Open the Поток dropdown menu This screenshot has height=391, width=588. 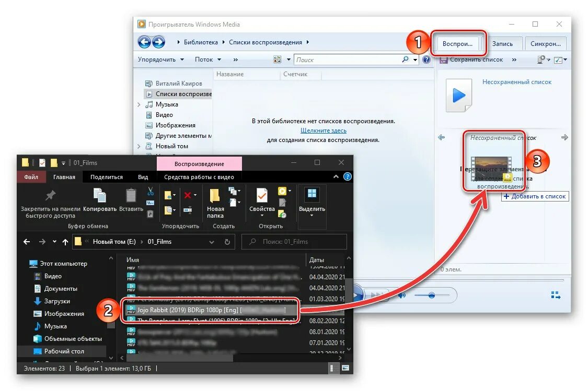click(x=207, y=60)
